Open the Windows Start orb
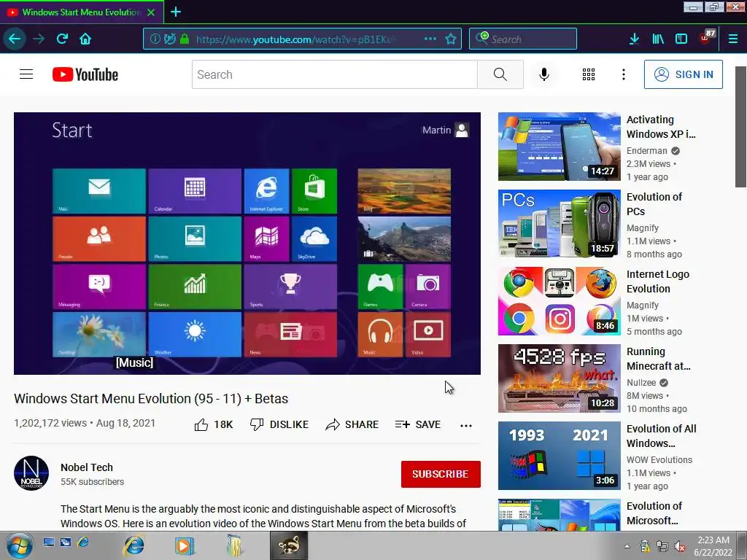Screen dimensions: 747x560 [x=20, y=545]
